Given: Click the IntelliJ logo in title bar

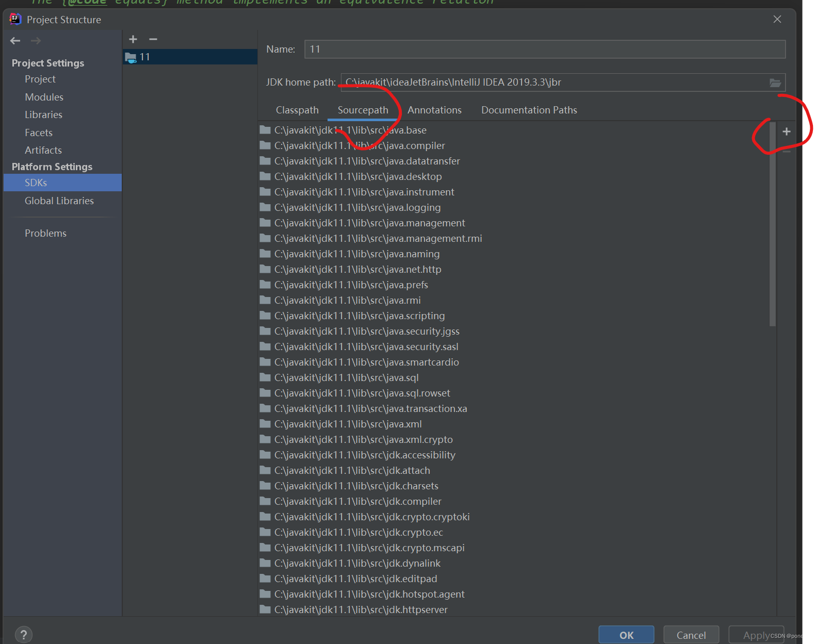Looking at the screenshot, I should 15,19.
